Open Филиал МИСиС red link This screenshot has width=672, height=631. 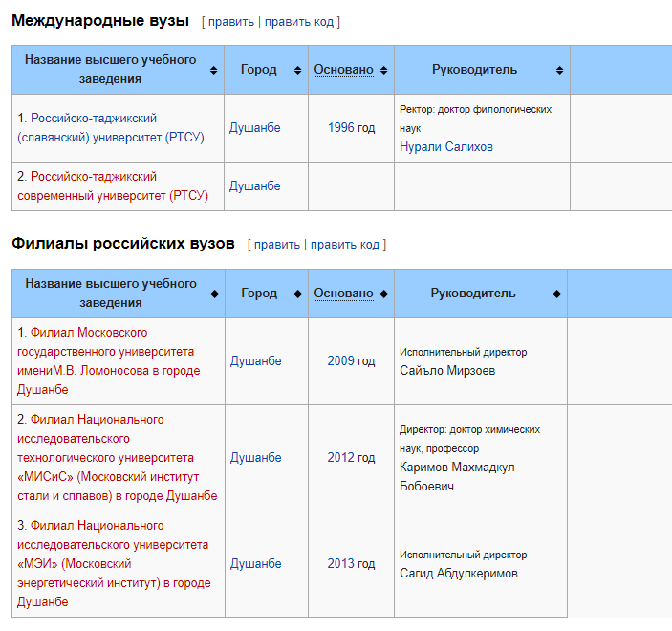click(x=117, y=457)
